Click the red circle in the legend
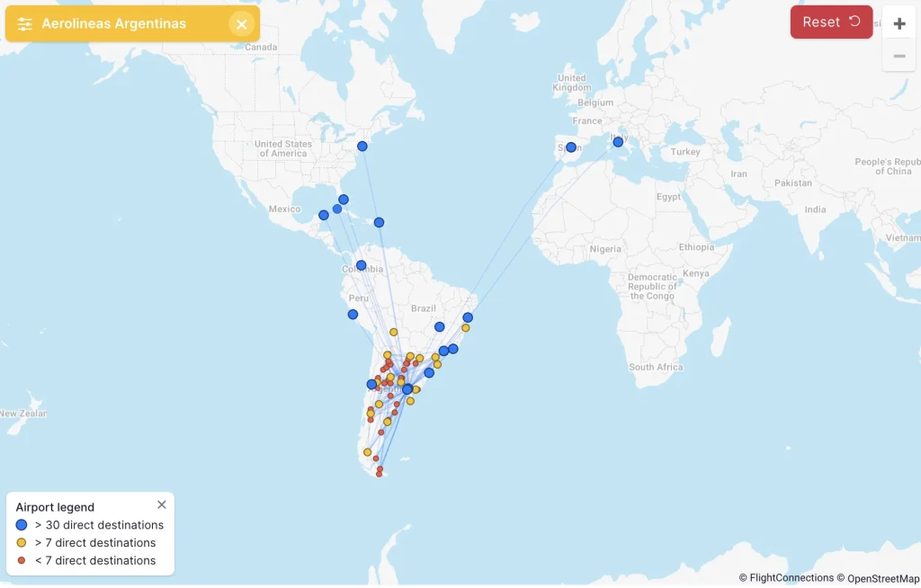The image size is (921, 588). point(22,561)
